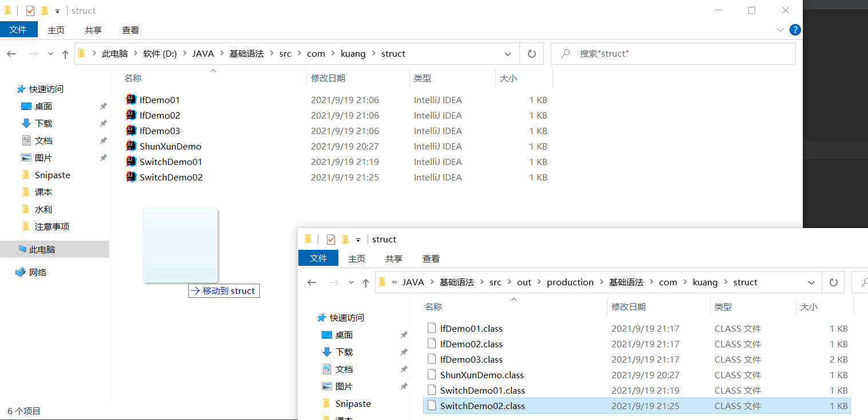Open 查看 tab in back window
The height and width of the screenshot is (420, 868).
(131, 30)
